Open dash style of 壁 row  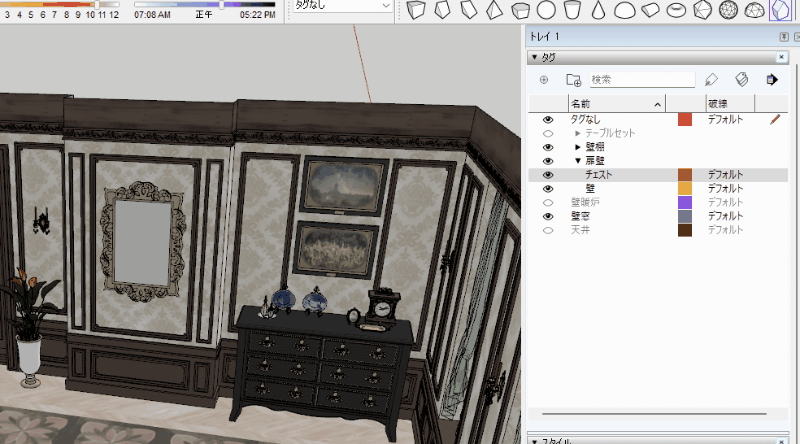click(725, 188)
